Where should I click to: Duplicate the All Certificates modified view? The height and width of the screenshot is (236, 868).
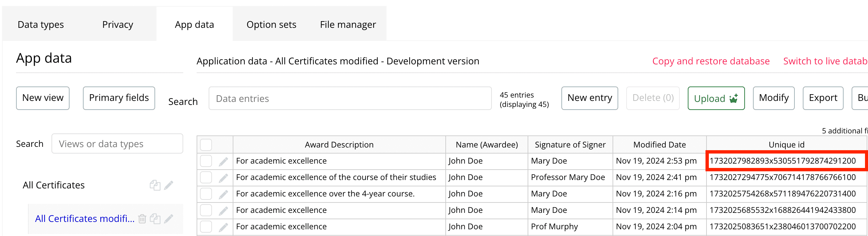(155, 219)
